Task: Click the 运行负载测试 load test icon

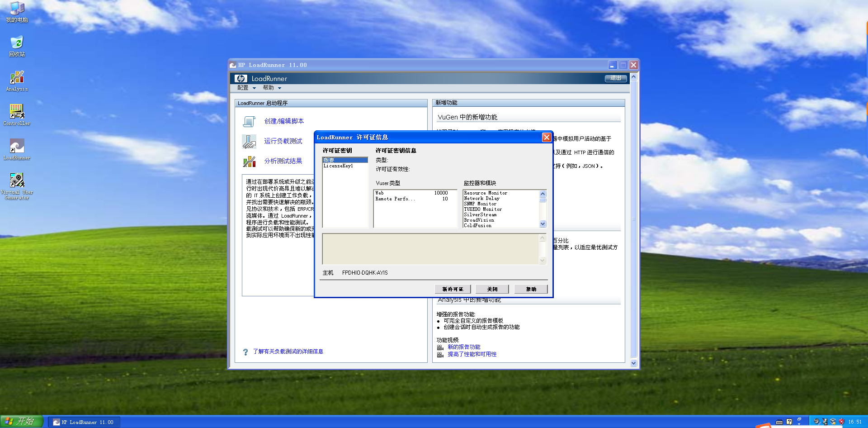Action: [x=249, y=142]
